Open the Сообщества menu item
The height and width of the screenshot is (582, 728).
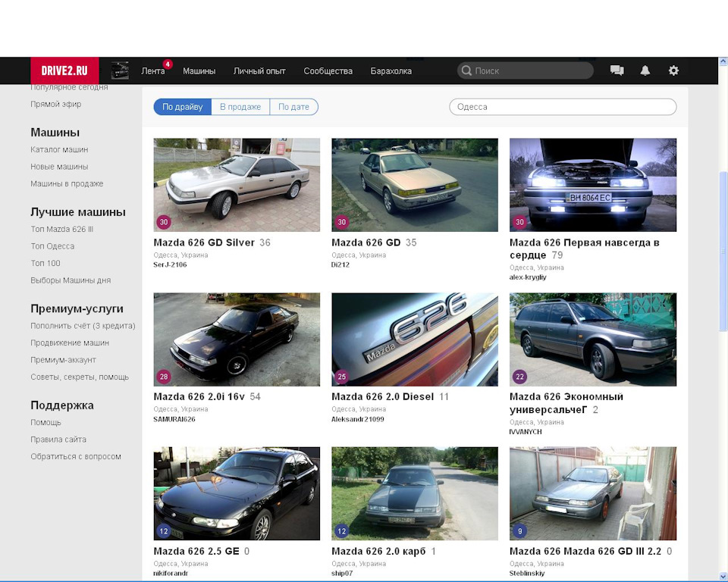click(328, 71)
